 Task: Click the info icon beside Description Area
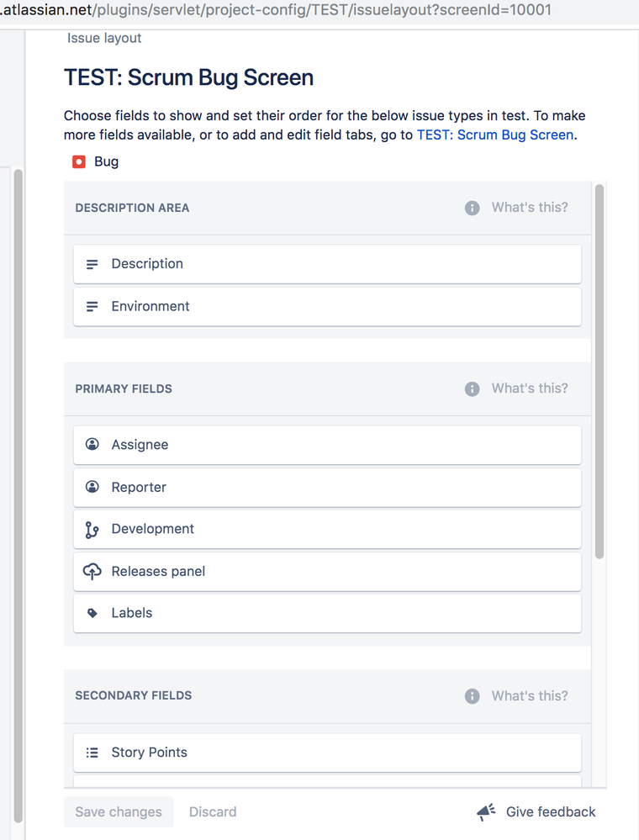(x=472, y=207)
